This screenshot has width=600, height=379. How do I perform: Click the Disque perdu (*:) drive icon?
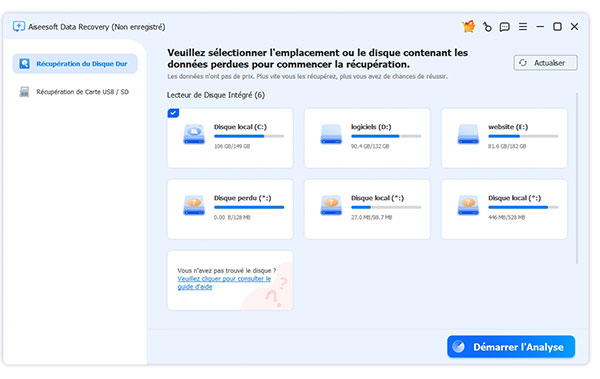tap(194, 205)
